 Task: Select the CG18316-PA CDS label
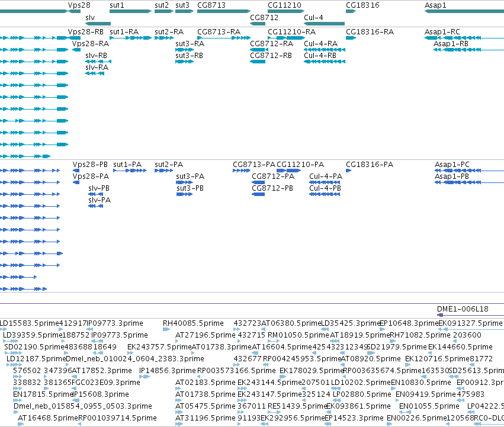coord(370,165)
